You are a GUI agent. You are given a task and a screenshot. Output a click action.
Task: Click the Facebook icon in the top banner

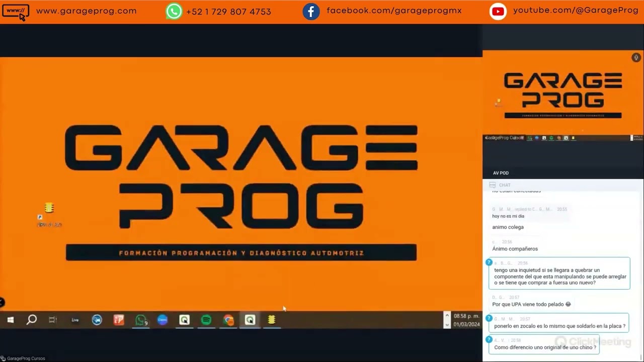311,11
